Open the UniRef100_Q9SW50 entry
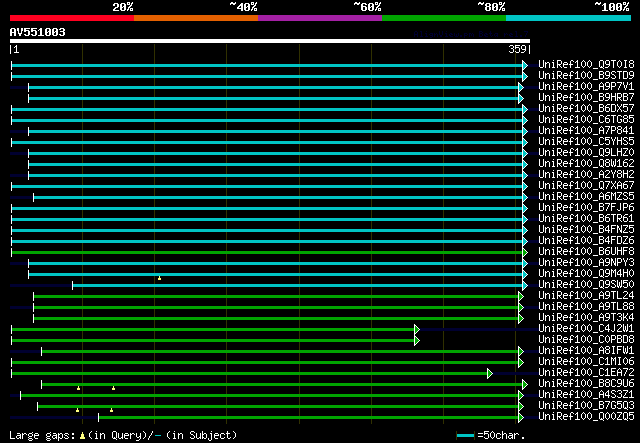The image size is (640, 443). pos(586,285)
